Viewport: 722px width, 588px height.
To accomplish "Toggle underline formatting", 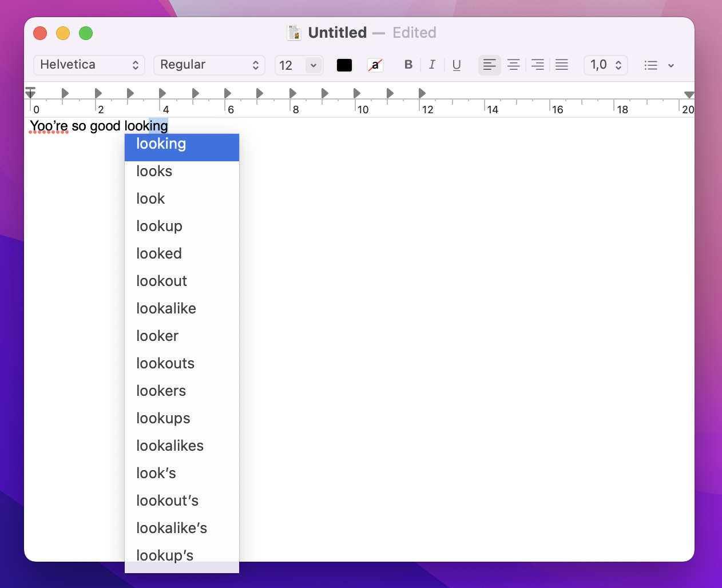I will click(457, 65).
